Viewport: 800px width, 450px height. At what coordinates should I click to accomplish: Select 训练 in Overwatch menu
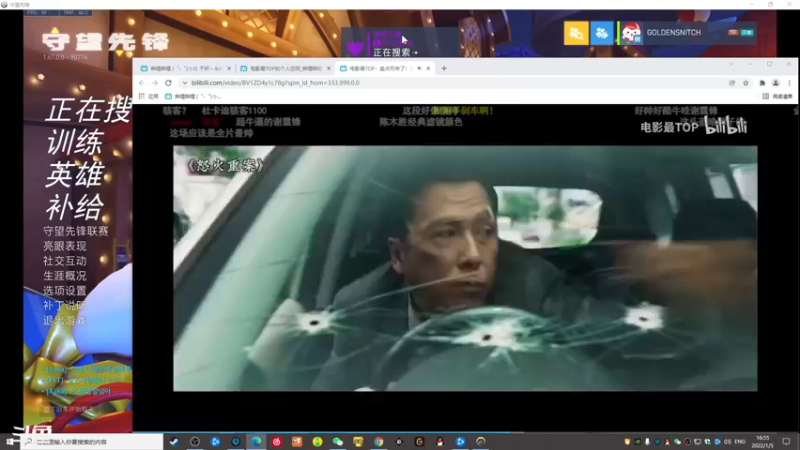click(x=75, y=142)
